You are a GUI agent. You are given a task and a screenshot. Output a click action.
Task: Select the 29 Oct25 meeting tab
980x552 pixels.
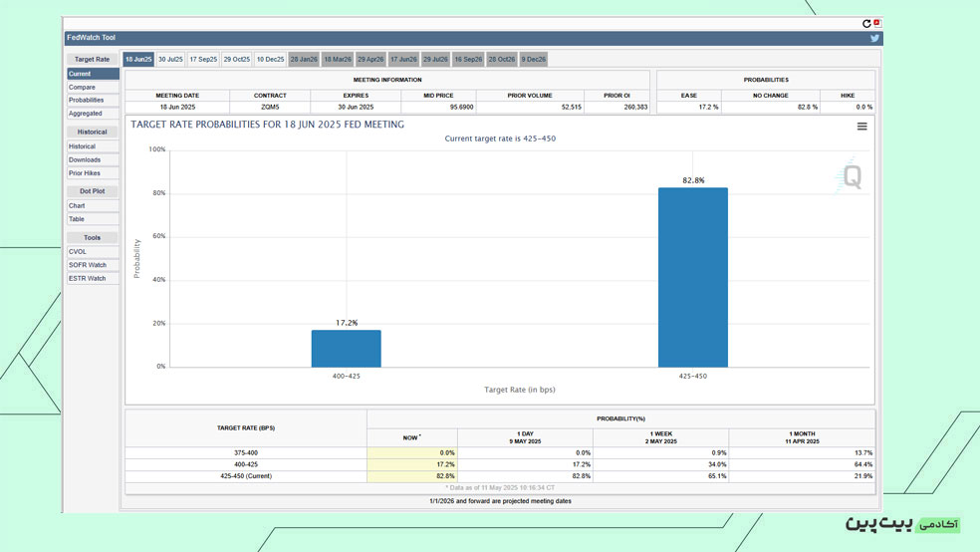click(x=237, y=60)
